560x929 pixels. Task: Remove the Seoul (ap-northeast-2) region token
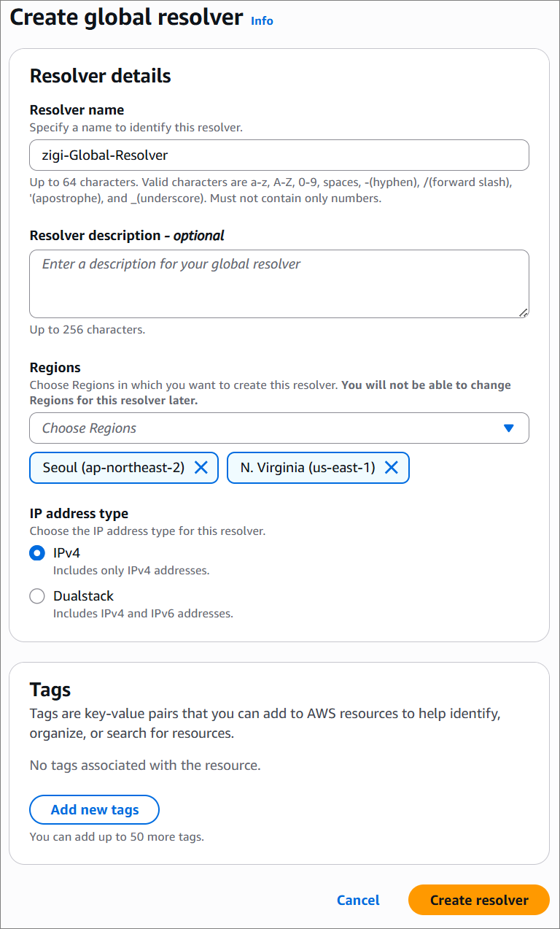coord(201,468)
